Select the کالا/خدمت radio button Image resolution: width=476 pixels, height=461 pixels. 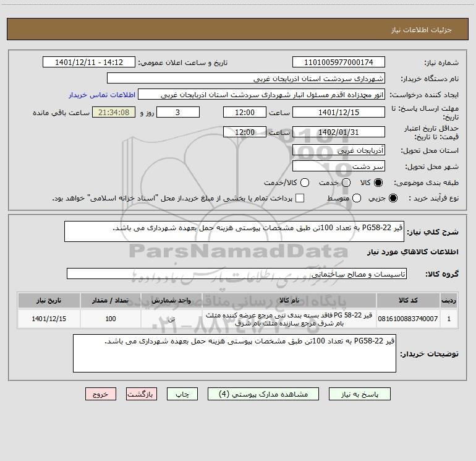pos(305,183)
